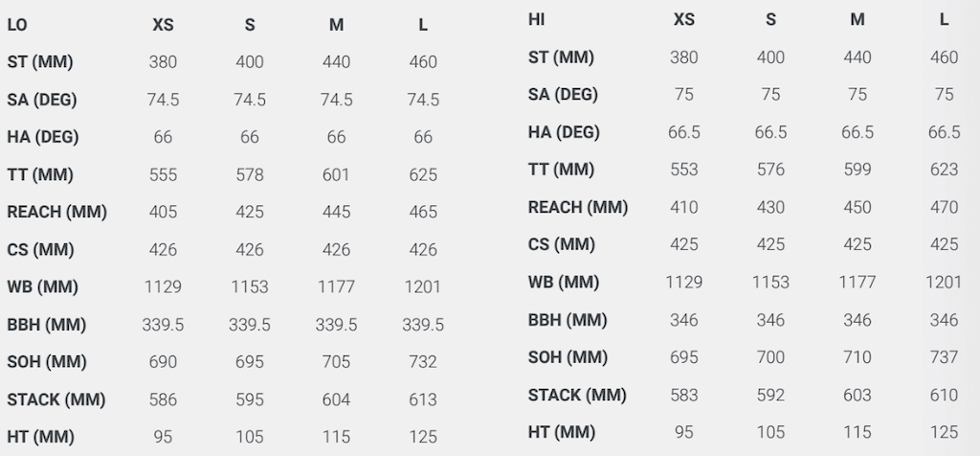The width and height of the screenshot is (980, 456).
Task: Click the HI top tube value 553
Action: (683, 170)
